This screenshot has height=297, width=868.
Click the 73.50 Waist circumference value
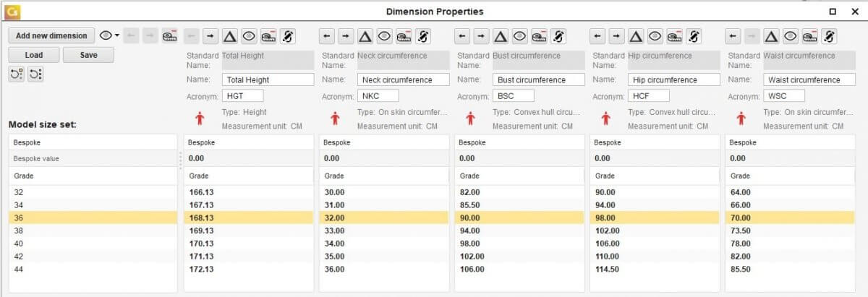tap(740, 231)
